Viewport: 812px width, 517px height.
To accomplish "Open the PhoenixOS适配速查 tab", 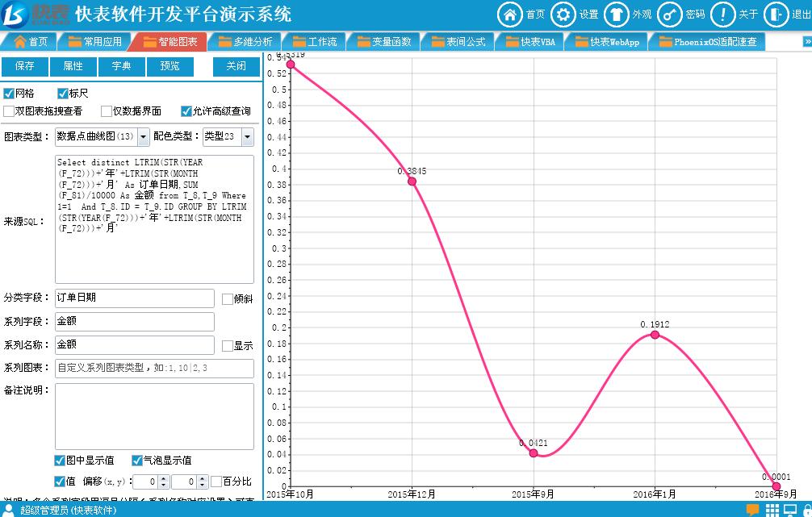I will point(707,41).
